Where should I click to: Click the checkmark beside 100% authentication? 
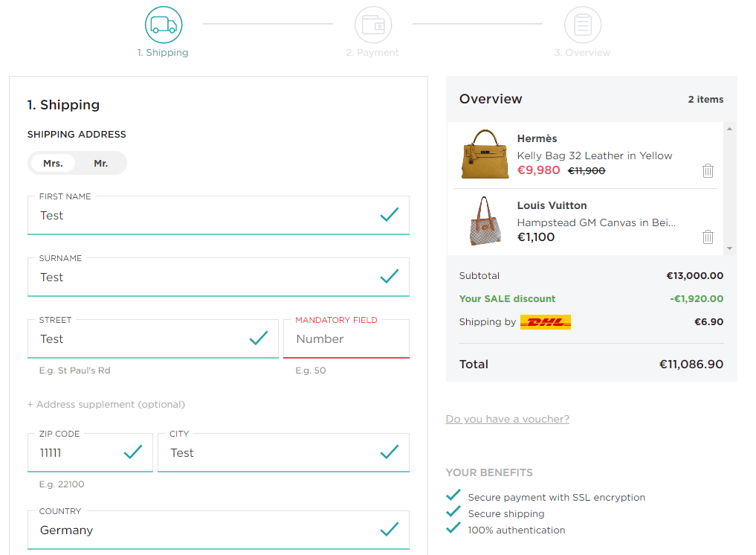pos(453,528)
